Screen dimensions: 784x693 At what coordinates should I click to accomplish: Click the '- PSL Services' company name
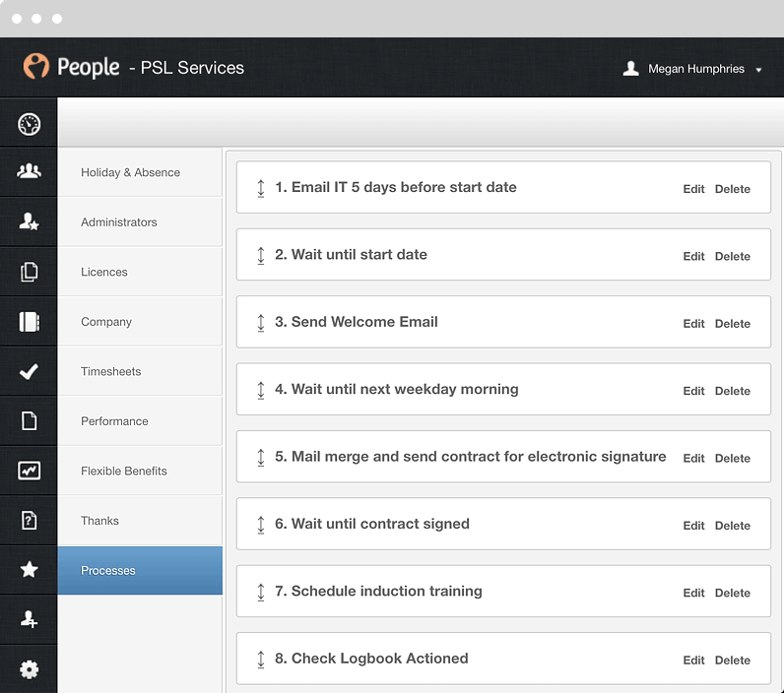click(x=186, y=68)
